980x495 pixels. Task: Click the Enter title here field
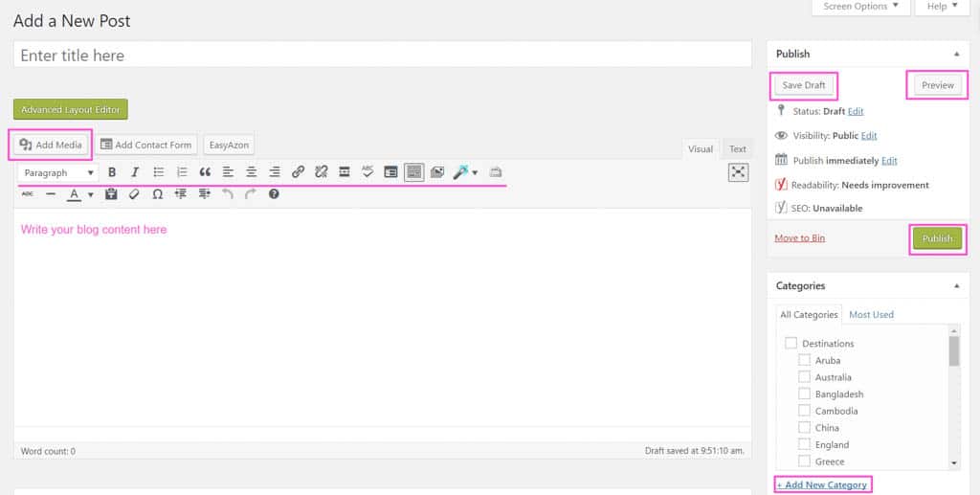[x=383, y=55]
